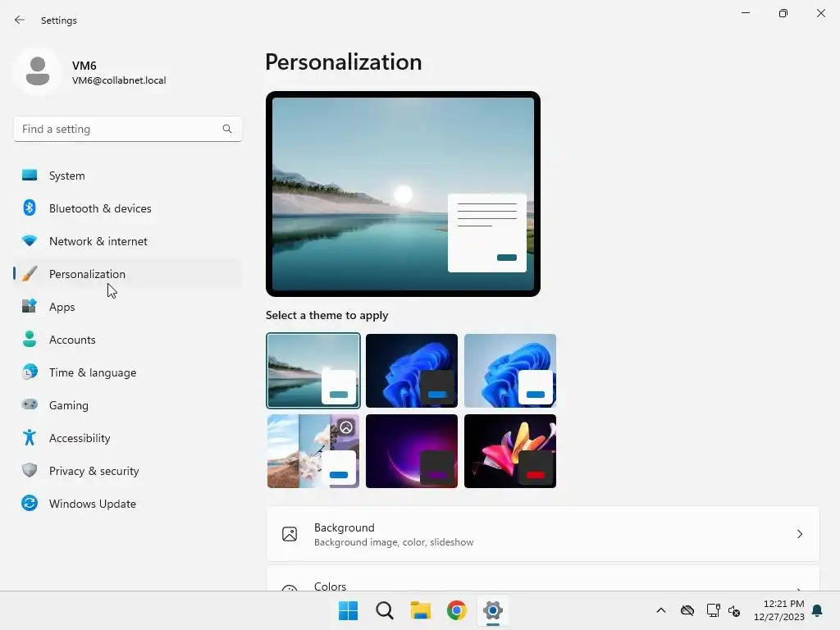Open the Colors settings row

pyautogui.click(x=543, y=580)
